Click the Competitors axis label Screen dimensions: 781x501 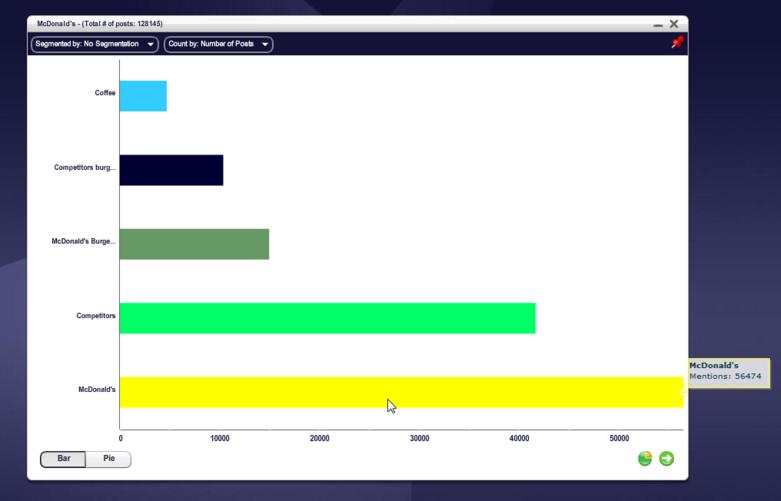tap(96, 316)
